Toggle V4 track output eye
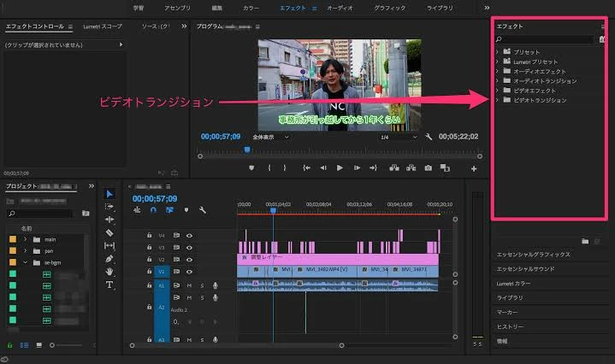 pyautogui.click(x=189, y=236)
